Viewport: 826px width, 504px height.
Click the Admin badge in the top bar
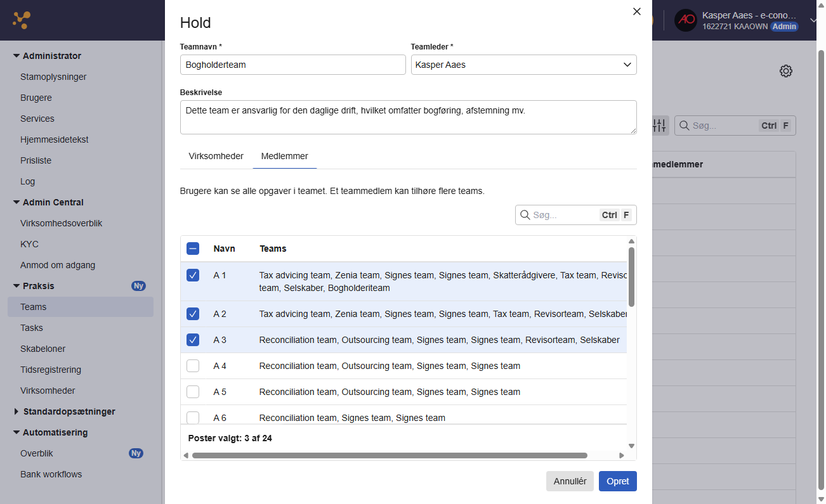tap(784, 27)
